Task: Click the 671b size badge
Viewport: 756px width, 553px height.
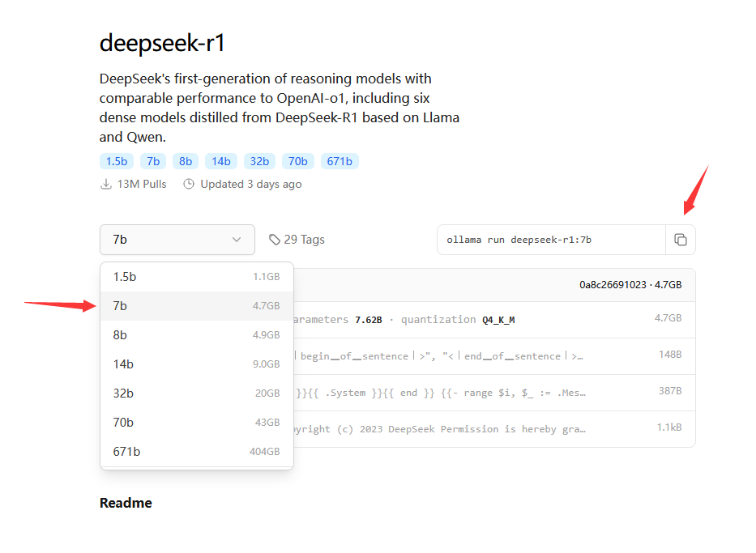Action: [340, 161]
